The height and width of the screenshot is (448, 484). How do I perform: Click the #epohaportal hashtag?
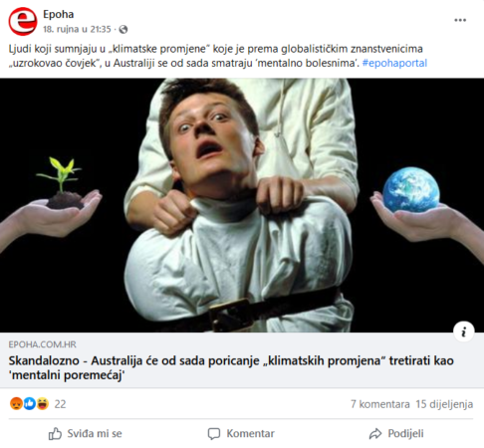[394, 63]
